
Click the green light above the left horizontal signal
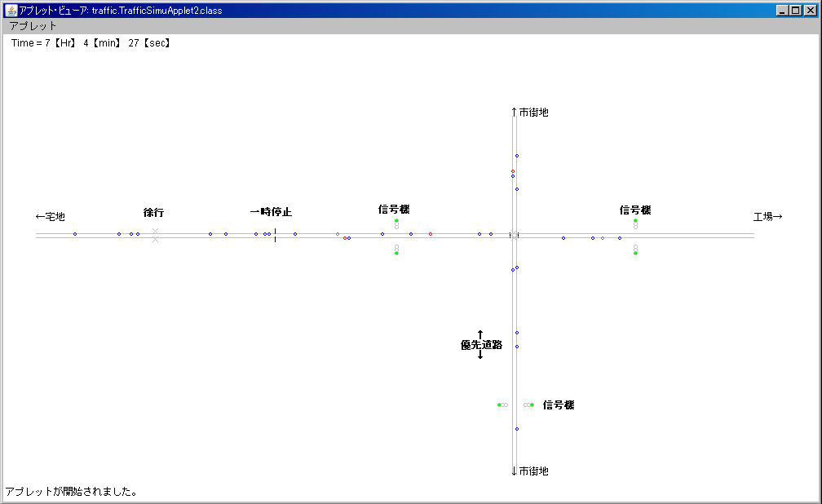396,221
